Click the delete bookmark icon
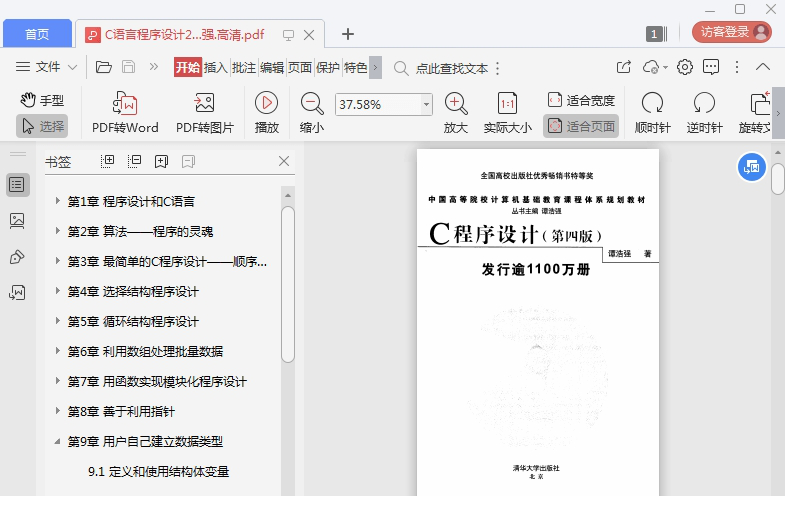Screen dimensions: 785x515 tap(188, 161)
